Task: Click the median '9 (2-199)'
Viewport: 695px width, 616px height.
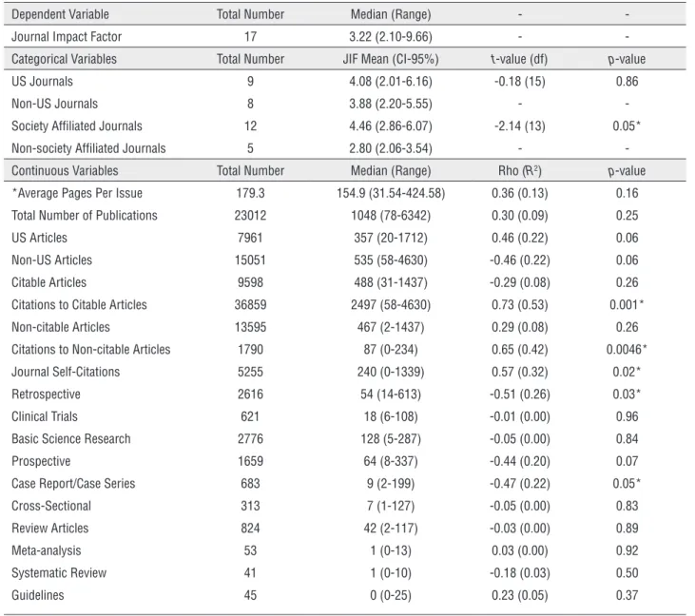Action: 391,484
